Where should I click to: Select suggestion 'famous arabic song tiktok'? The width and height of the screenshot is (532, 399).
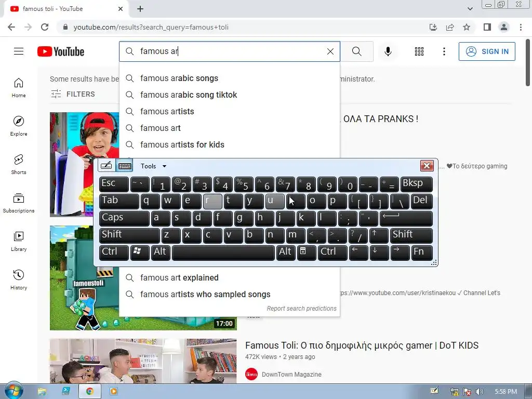click(x=229, y=95)
